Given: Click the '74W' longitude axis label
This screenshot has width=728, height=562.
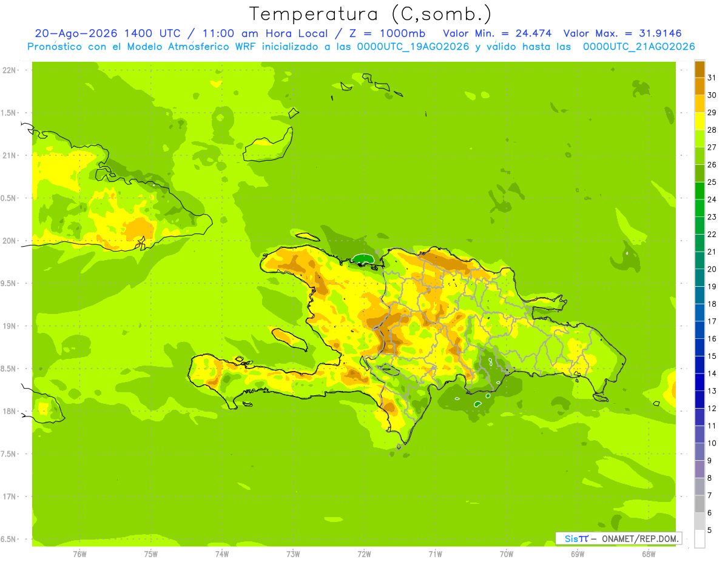Looking at the screenshot, I should coord(222,554).
